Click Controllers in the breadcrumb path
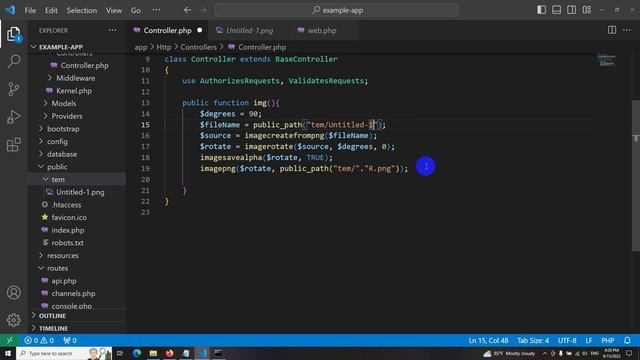This screenshot has height=360, width=640. 198,47
